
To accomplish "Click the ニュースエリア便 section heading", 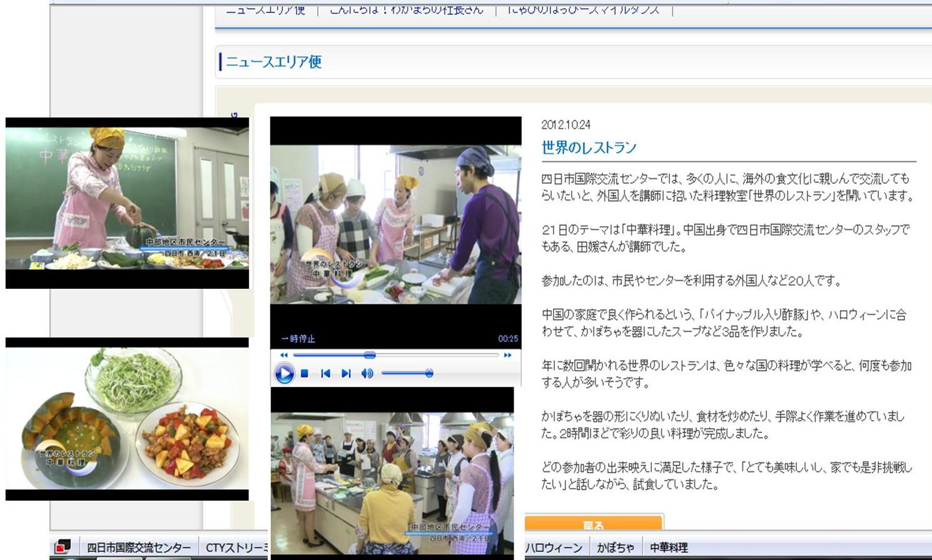I will pyautogui.click(x=273, y=61).
